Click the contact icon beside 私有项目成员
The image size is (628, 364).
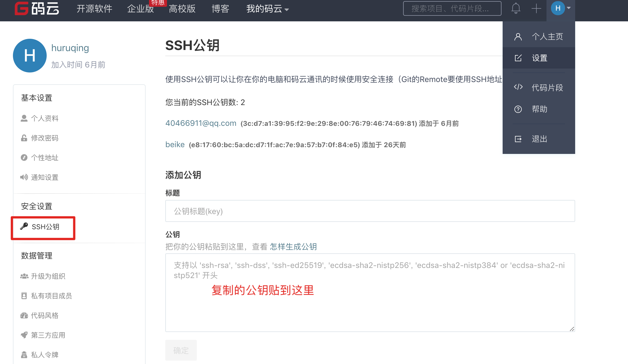(x=24, y=296)
